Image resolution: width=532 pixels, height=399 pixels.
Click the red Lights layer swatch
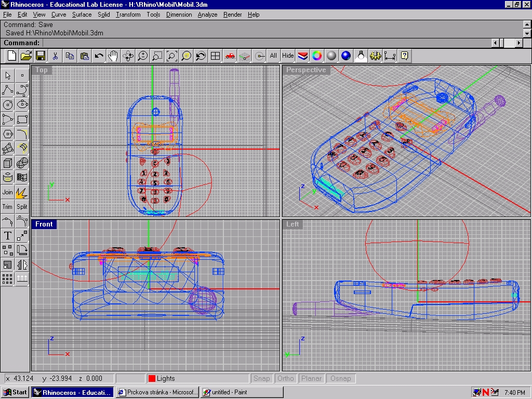(152, 378)
